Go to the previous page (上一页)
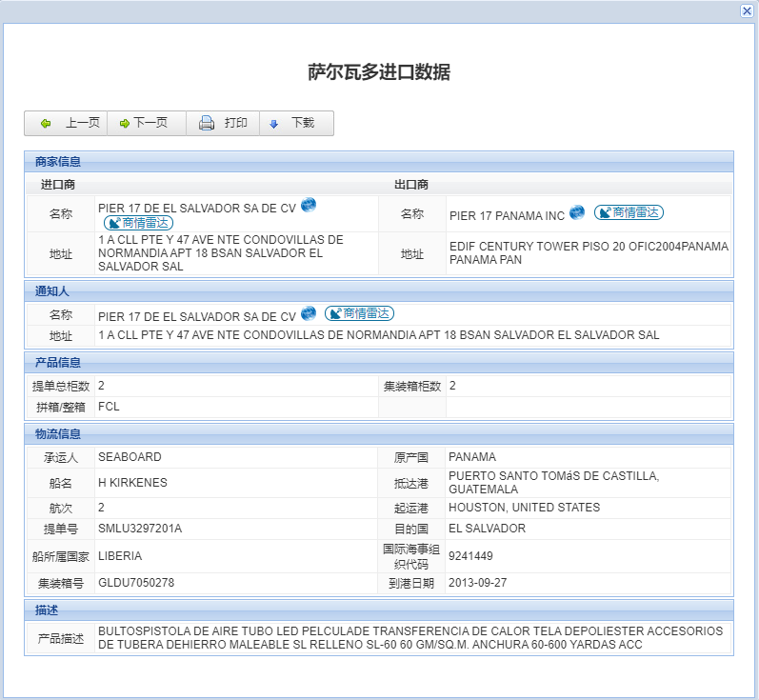The width and height of the screenshot is (759, 700). [x=70, y=123]
